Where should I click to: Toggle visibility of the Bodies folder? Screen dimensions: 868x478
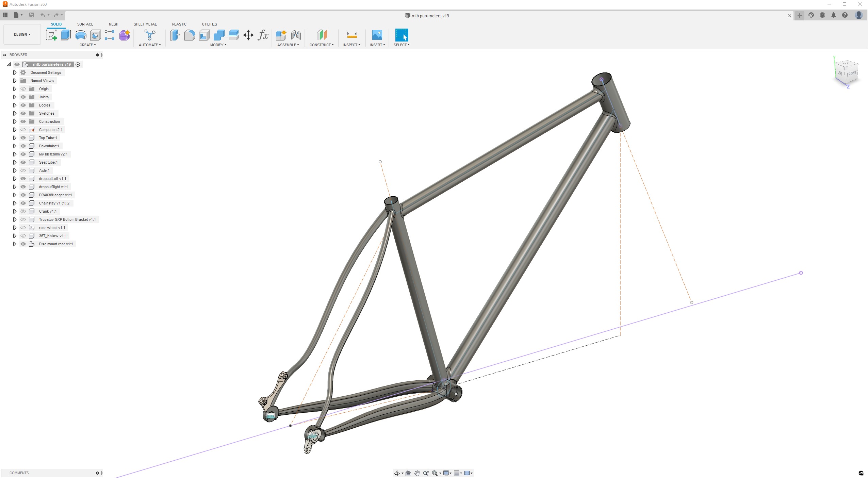(x=23, y=105)
